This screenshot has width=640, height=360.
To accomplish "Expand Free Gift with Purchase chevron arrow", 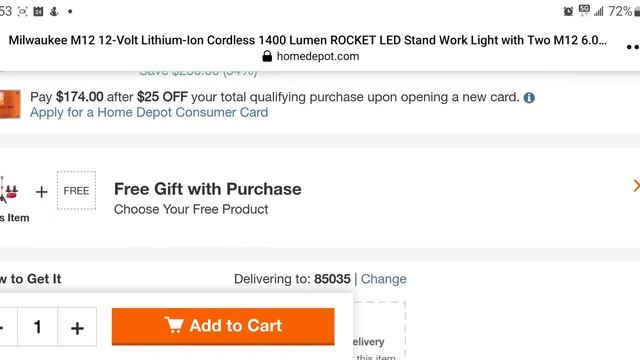I will 636,186.
